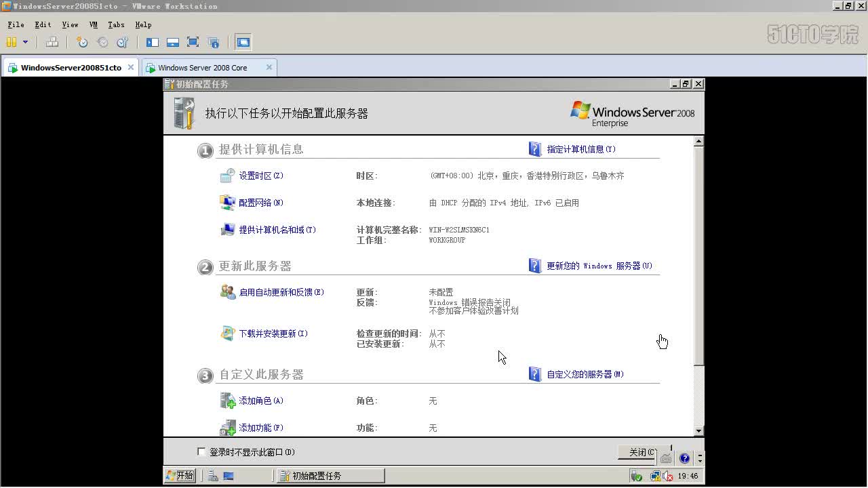The height and width of the screenshot is (488, 868).
Task: Take a snapshot of the VM
Action: point(82,42)
